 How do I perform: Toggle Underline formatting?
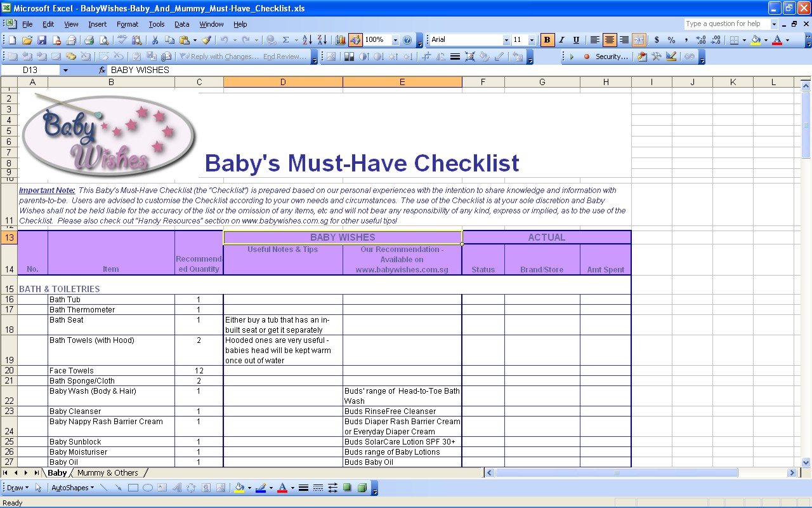(576, 40)
